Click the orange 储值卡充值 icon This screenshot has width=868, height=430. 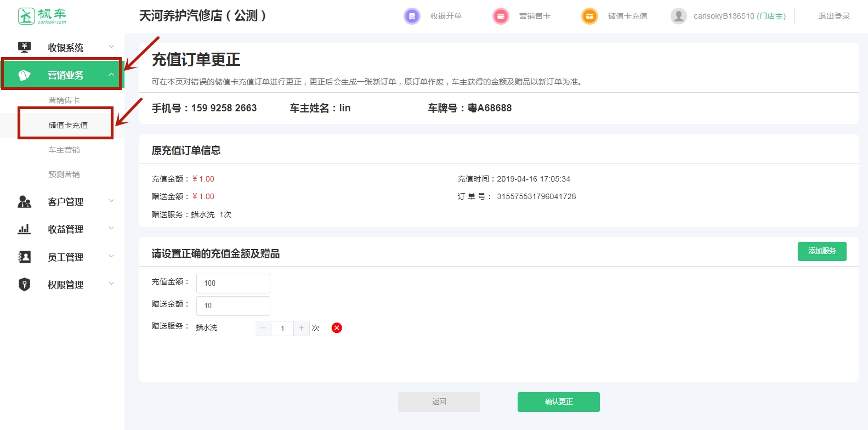(589, 16)
